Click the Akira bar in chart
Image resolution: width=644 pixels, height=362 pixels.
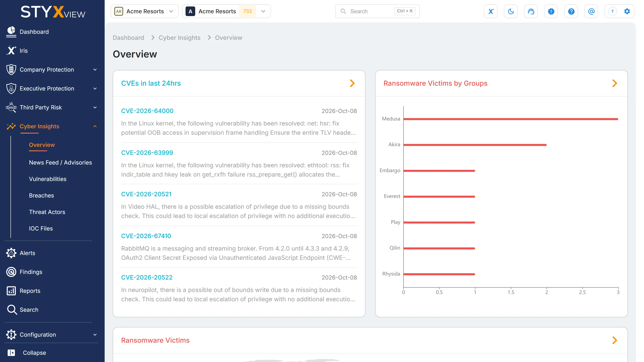[x=475, y=145]
